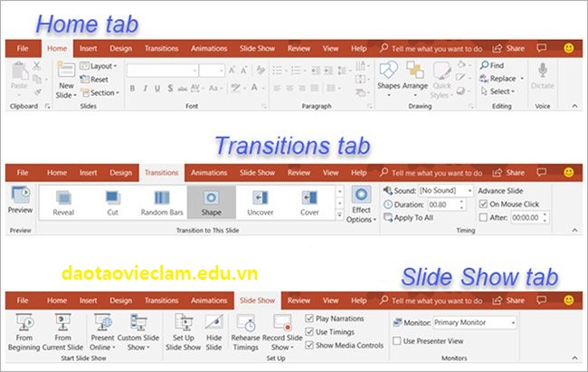
Task: Click the Hide Slide icon
Action: pos(214,322)
